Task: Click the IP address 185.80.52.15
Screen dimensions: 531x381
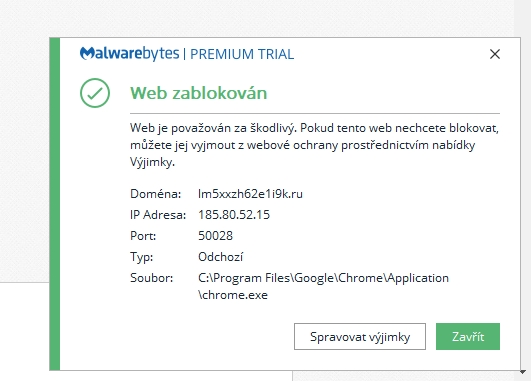Action: point(234,215)
